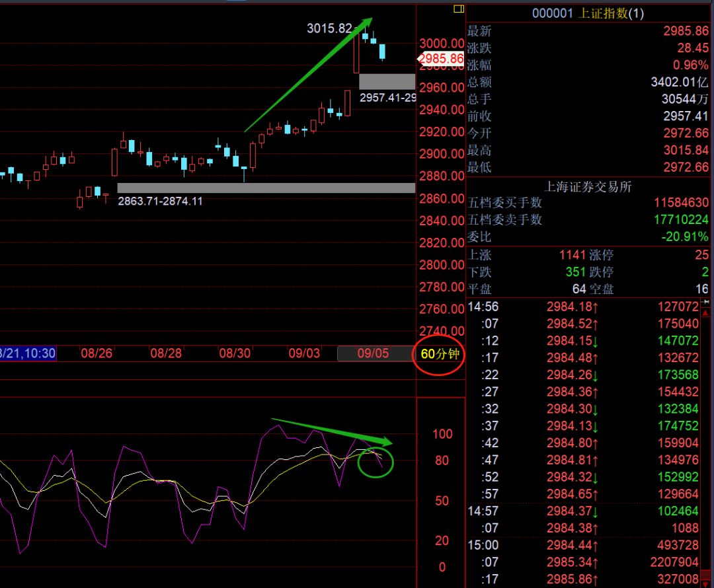Click the 前收 value 2957.41
Viewport: 714px width, 588px height.
686,116
